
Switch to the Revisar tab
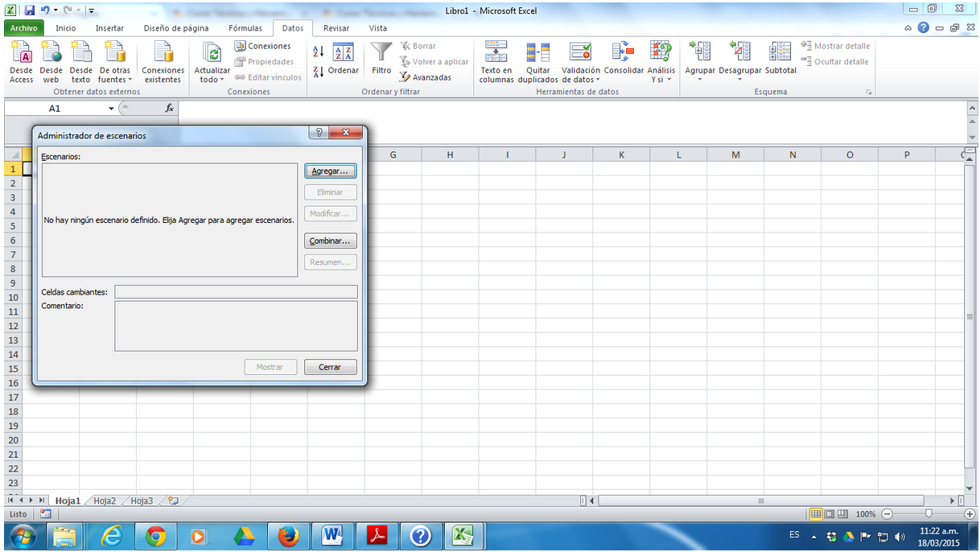336,28
